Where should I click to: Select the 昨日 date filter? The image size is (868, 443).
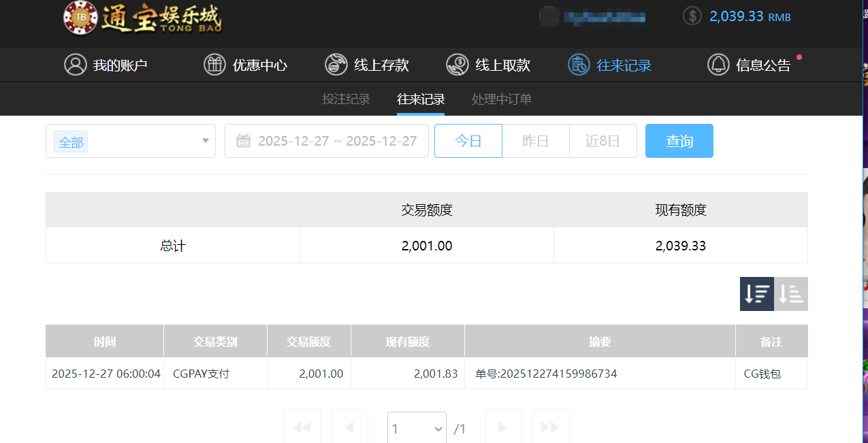tap(535, 141)
